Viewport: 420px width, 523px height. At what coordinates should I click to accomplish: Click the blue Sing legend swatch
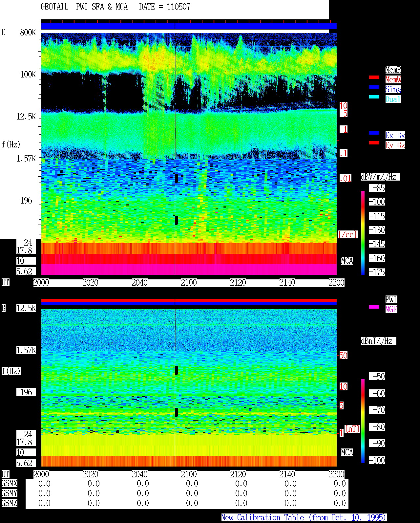pyautogui.click(x=374, y=87)
